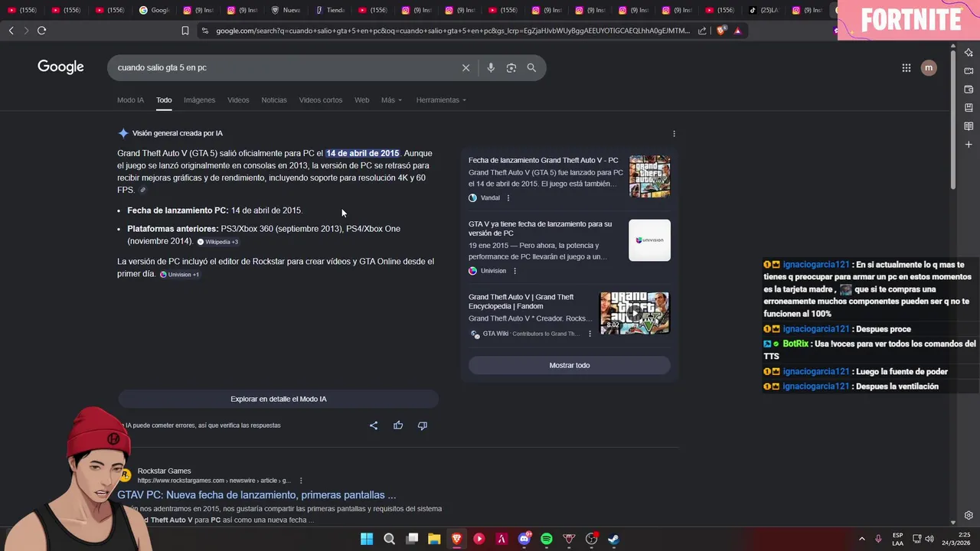This screenshot has width=980, height=551.
Task: Open Brave Rewards triangle icon
Action: pos(737,31)
